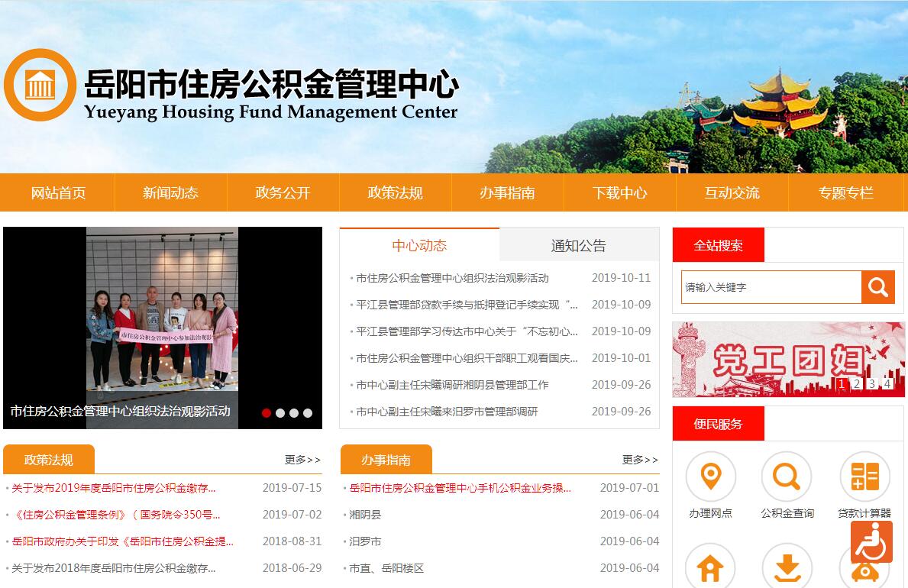
Task: Open article 市中心副主任宋曦来汨罗市管理部调研
Action: click(447, 412)
